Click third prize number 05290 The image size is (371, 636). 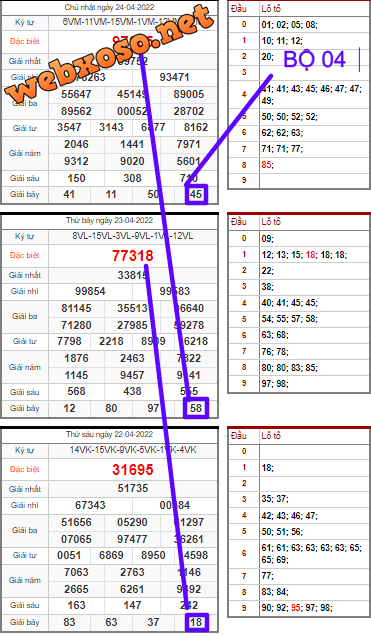point(132,522)
